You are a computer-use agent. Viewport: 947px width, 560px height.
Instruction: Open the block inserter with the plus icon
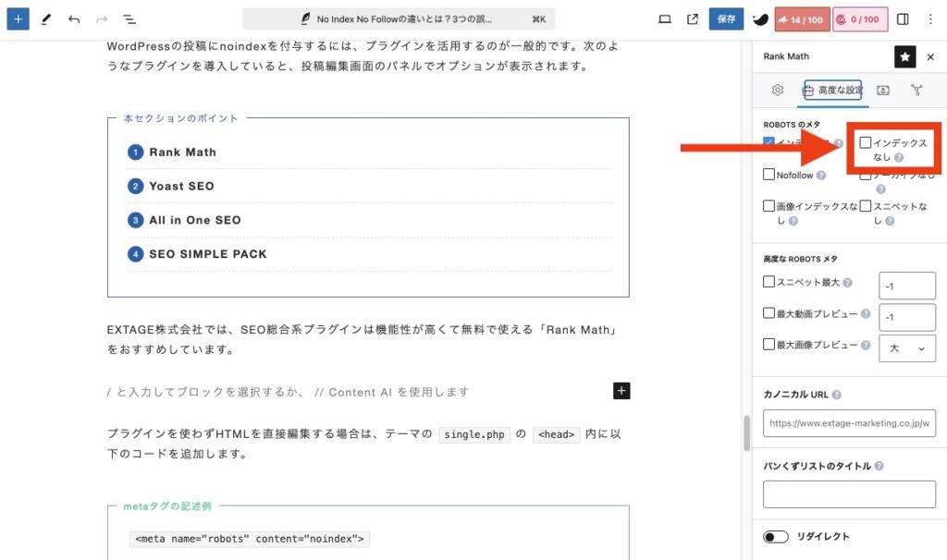18,18
